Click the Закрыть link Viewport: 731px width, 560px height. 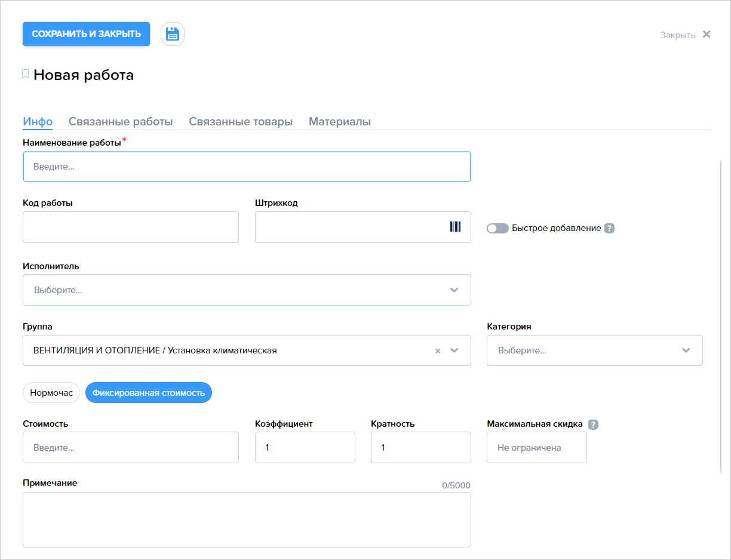point(677,35)
